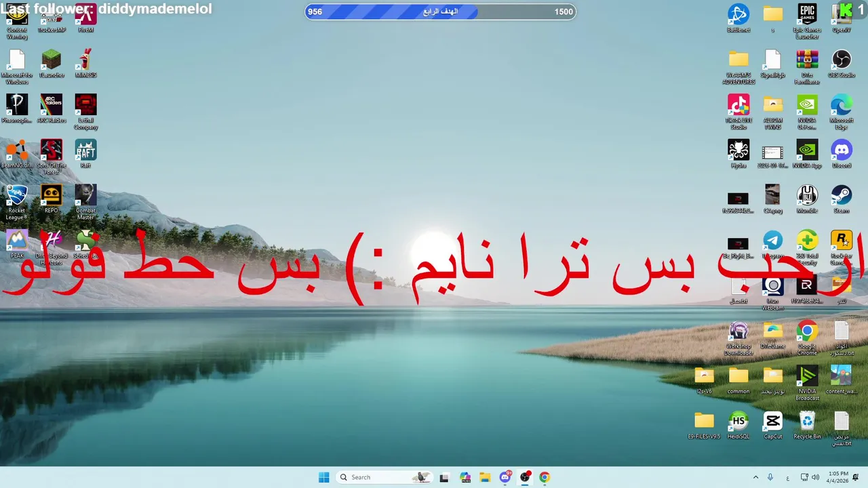This screenshot has height=488, width=868.
Task: Open Lethal Company game icon
Action: point(85,112)
